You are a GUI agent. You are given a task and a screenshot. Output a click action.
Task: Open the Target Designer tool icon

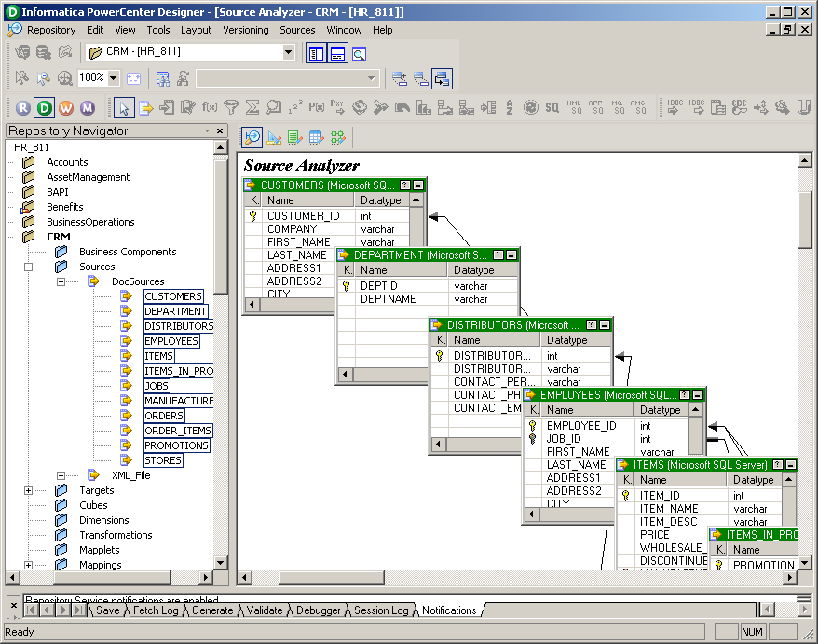[x=274, y=138]
